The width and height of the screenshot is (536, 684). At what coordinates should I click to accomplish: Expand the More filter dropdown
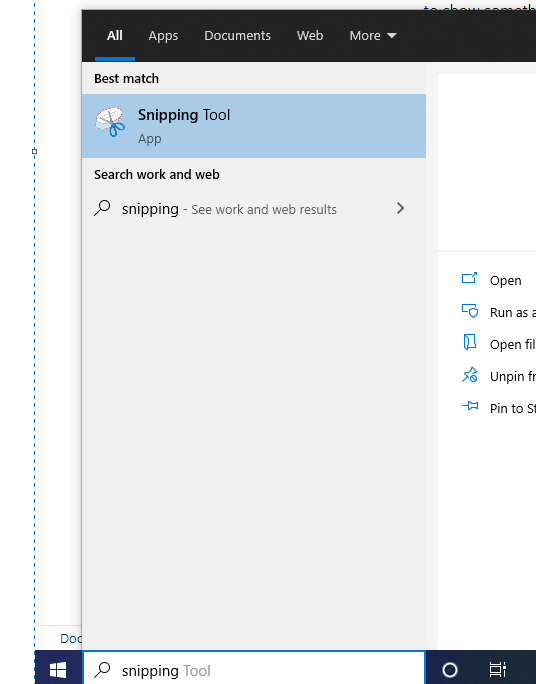pyautogui.click(x=373, y=35)
